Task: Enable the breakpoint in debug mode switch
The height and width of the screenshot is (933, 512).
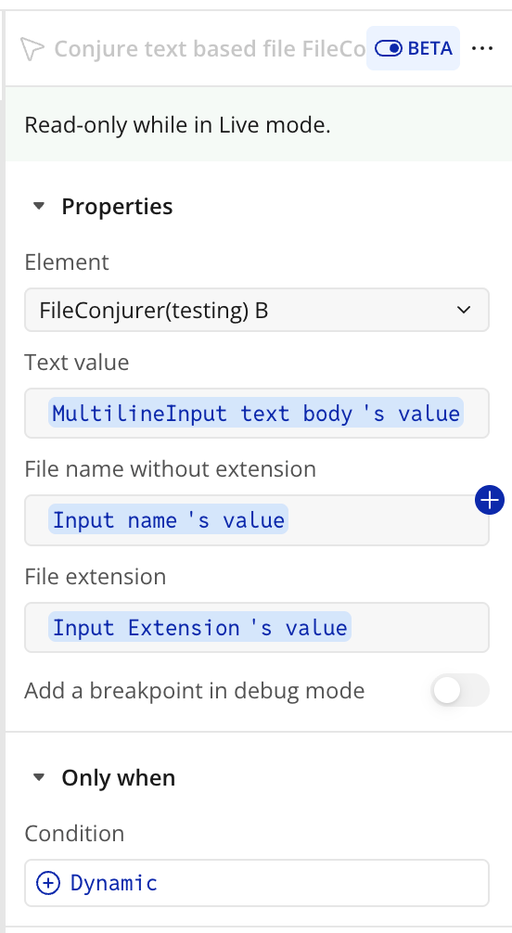Action: (x=460, y=690)
